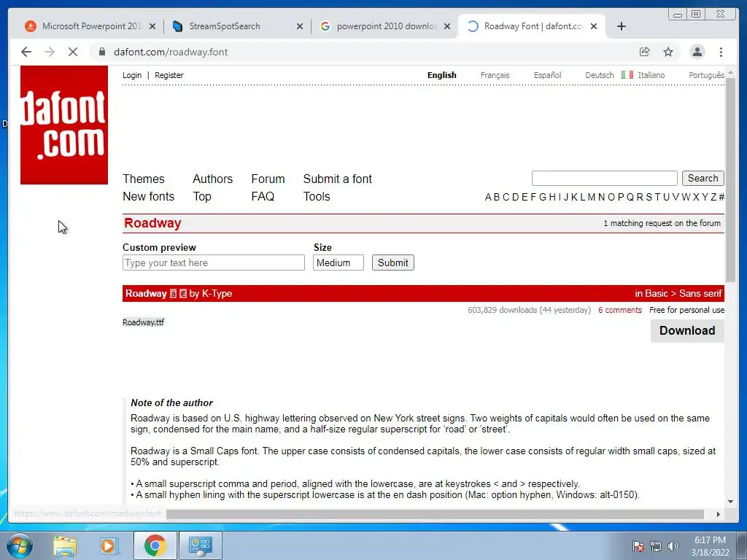Image resolution: width=747 pixels, height=560 pixels.
Task: Open the Top fonts page
Action: coord(202,197)
